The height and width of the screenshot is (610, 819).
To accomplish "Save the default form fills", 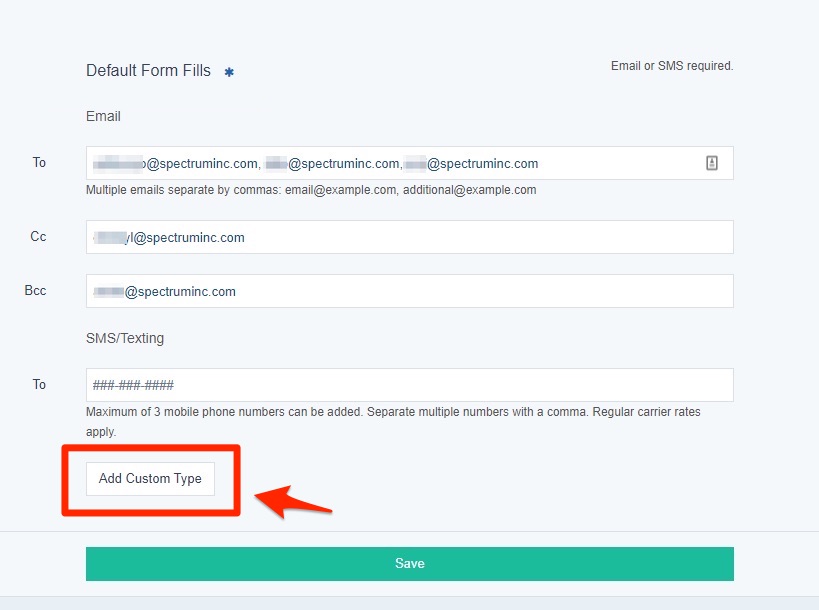I will pyautogui.click(x=409, y=563).
